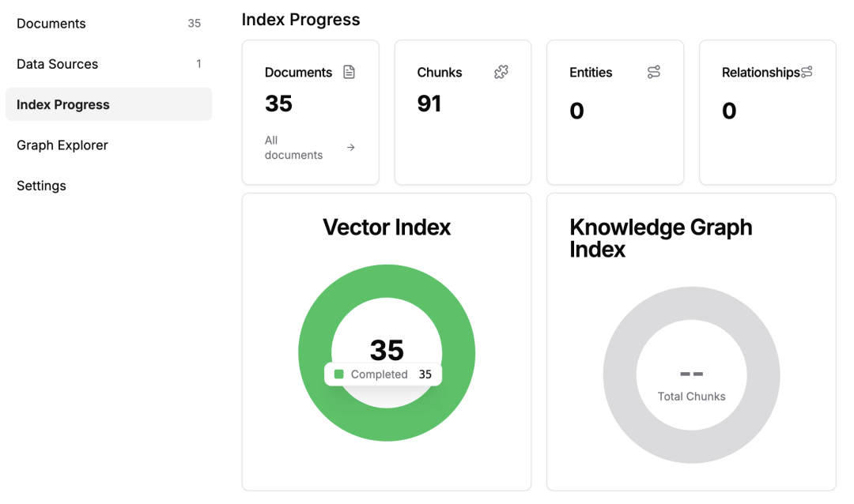Select Index Progress in the sidebar
Viewport: 854px width, 504px height.
(x=63, y=104)
